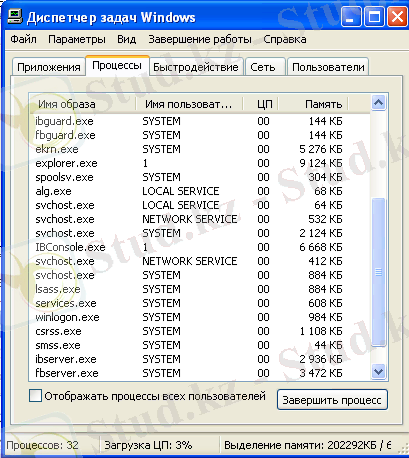This screenshot has width=409, height=458.
Task: Open the Файл menu
Action: point(23,39)
